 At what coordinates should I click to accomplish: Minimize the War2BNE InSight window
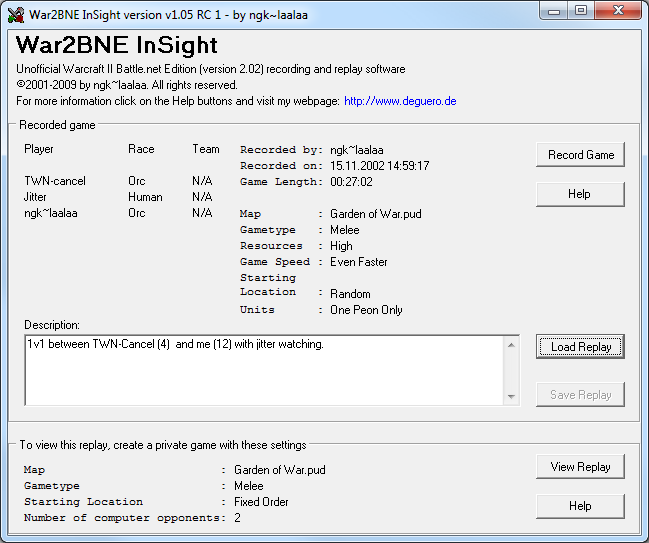coord(554,11)
